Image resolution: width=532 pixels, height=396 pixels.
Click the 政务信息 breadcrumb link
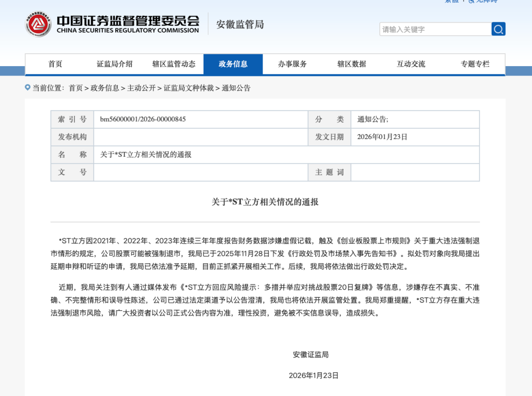[104, 88]
